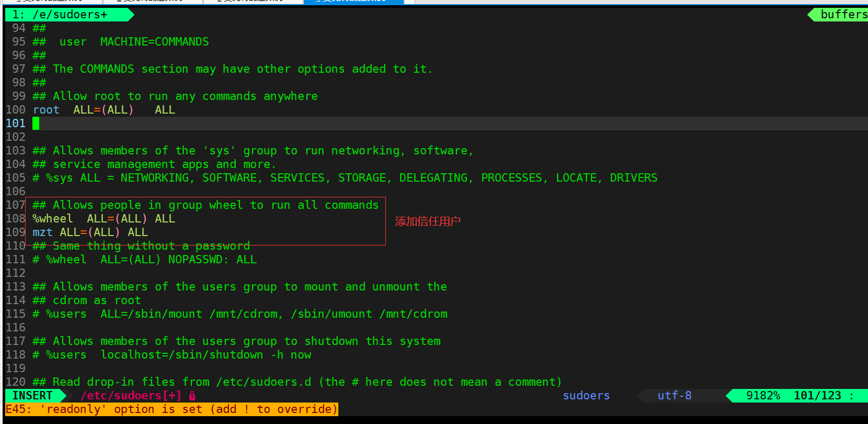Click the INSERT mode indicator

tap(32, 396)
